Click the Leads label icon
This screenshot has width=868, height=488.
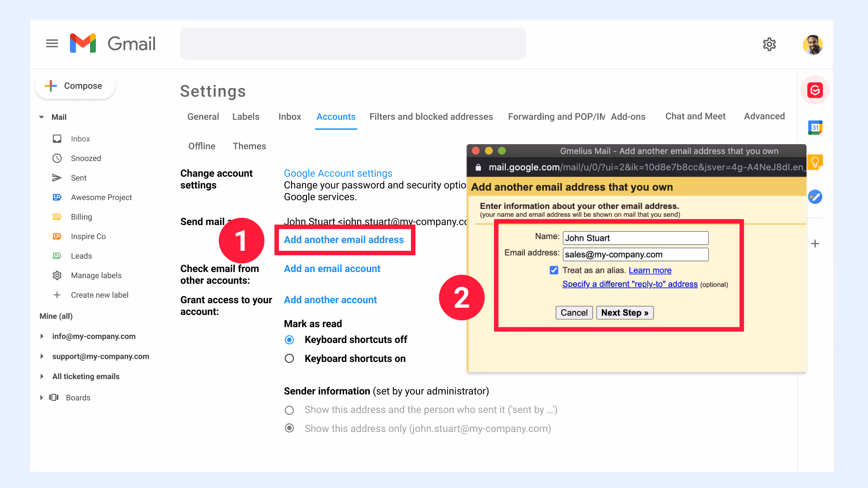(57, 256)
